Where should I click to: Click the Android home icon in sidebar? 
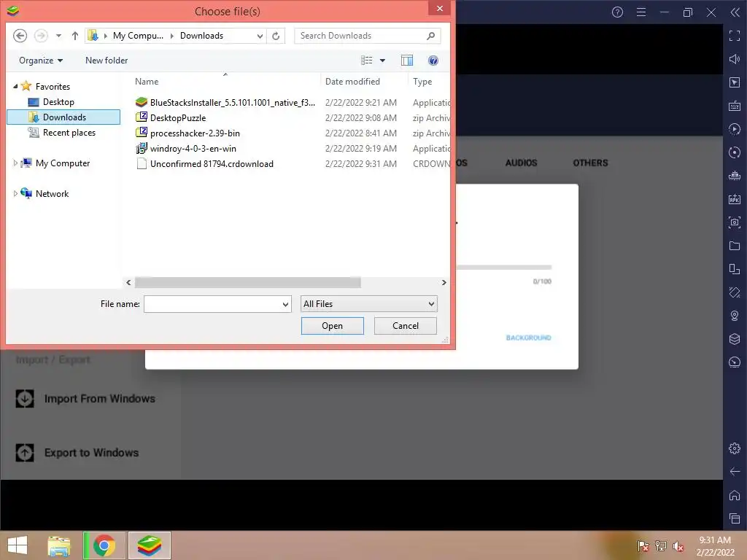tap(734, 495)
